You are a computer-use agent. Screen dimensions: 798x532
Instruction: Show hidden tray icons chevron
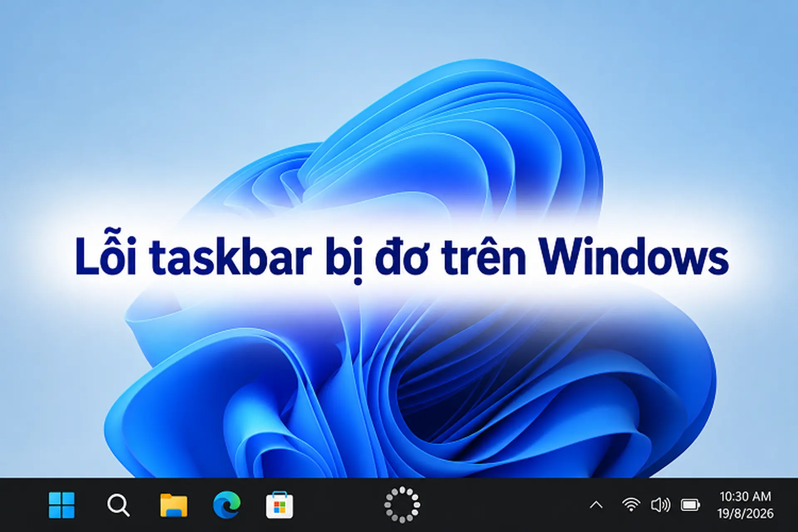596,505
